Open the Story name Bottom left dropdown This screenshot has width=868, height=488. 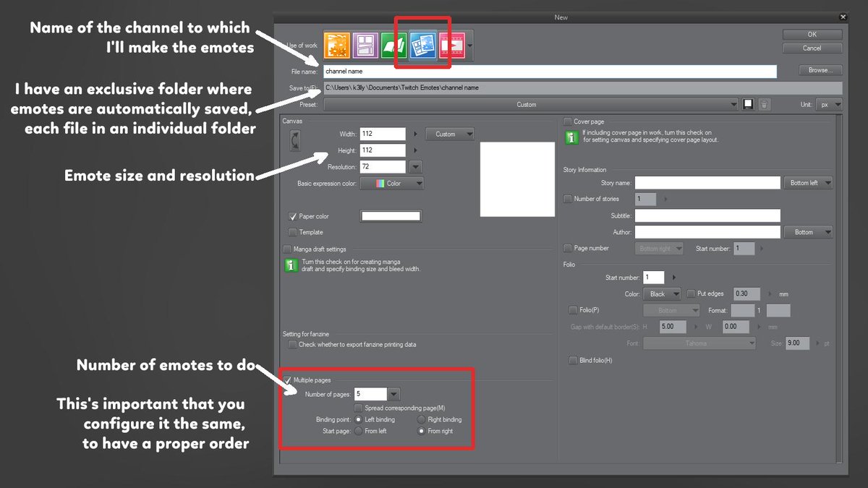point(808,183)
